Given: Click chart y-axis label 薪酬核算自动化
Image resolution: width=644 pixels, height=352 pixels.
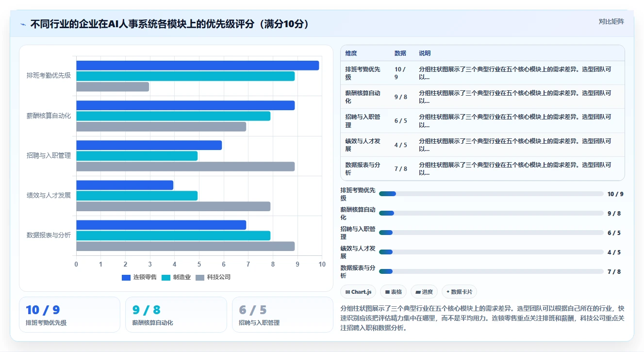Looking at the screenshot, I should click(49, 116).
